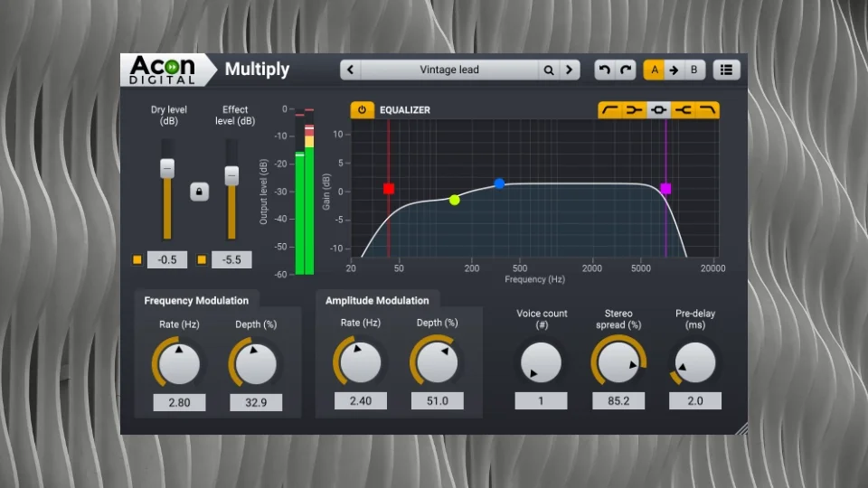This screenshot has height=488, width=868.
Task: Open the plugin menu list icon
Action: click(x=726, y=70)
